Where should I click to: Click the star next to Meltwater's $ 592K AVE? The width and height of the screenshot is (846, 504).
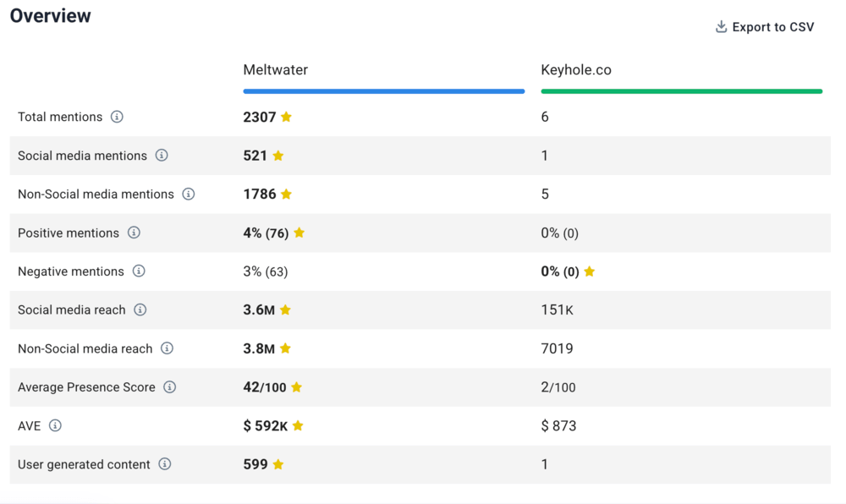tap(298, 425)
